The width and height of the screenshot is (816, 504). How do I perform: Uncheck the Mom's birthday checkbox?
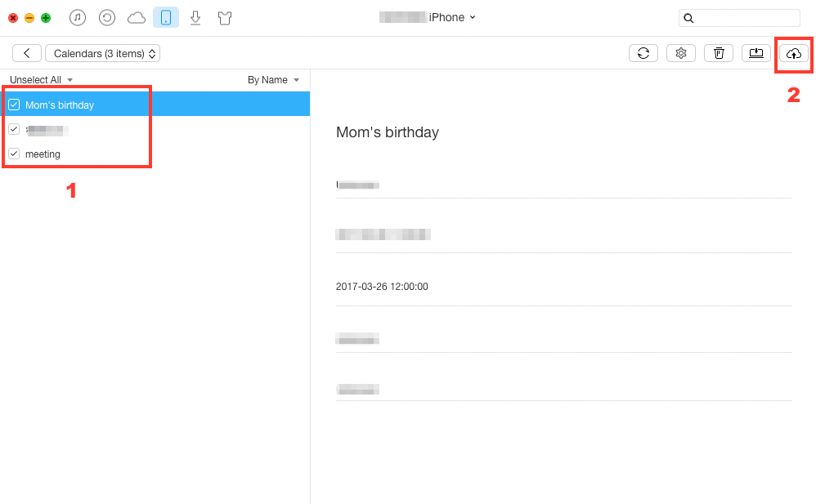pos(14,105)
